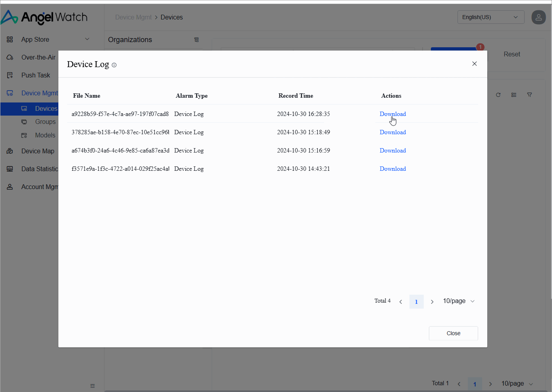
Task: Click Device Mgmt breadcrumb link
Action: pyautogui.click(x=133, y=17)
